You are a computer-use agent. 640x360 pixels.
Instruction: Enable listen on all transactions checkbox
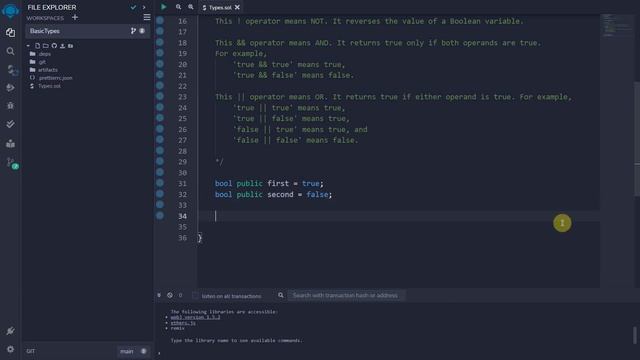coord(195,295)
